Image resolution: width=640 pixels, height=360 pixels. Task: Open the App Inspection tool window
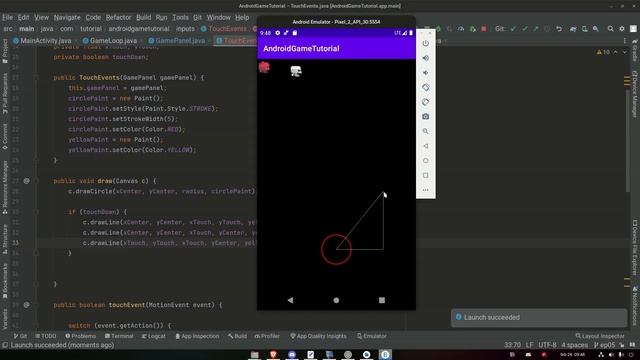point(197,336)
